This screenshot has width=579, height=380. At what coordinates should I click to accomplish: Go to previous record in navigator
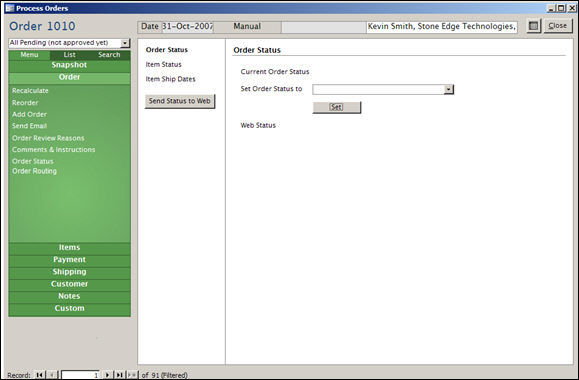52,375
